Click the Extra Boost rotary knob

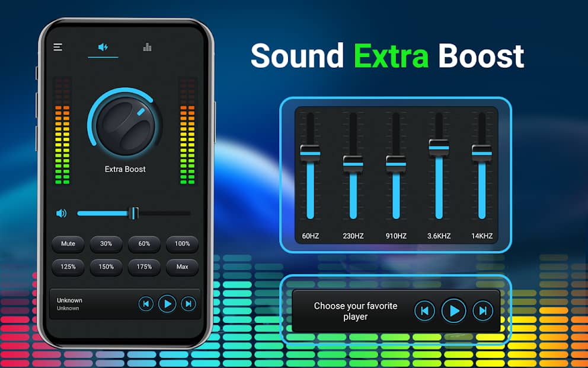pyautogui.click(x=125, y=126)
